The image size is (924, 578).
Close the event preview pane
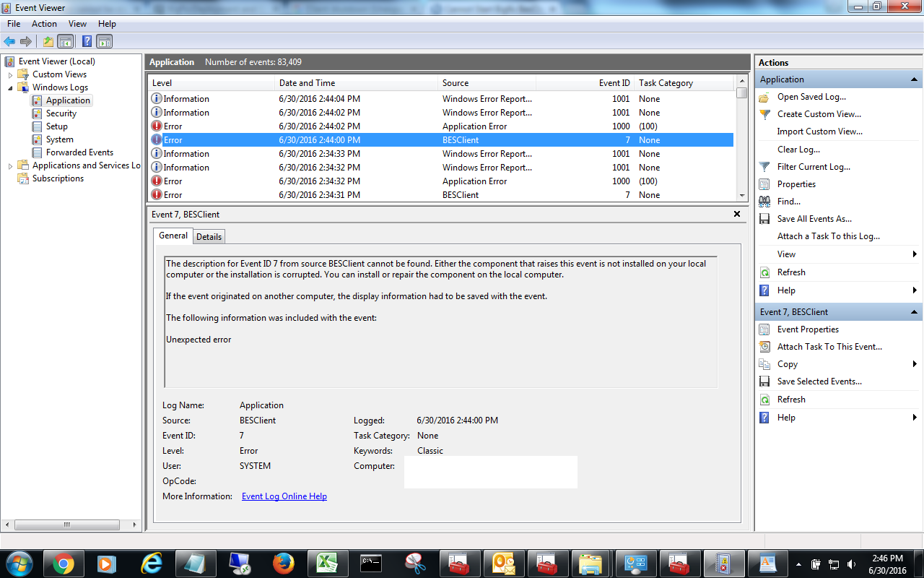click(x=737, y=214)
